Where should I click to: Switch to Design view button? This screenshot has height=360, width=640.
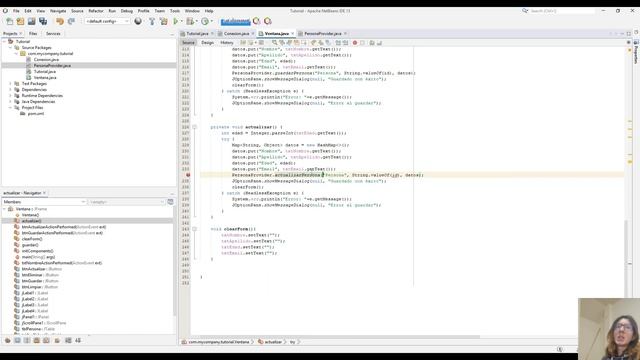[207, 42]
